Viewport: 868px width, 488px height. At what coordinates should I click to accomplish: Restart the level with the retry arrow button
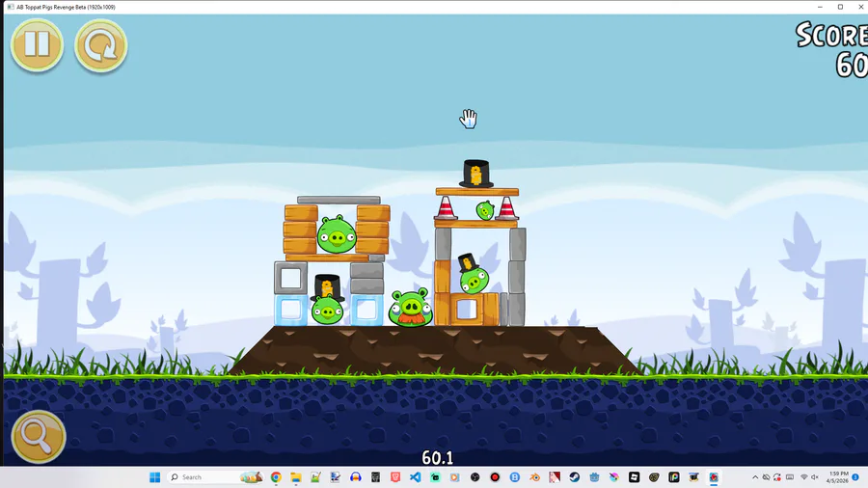pyautogui.click(x=100, y=44)
